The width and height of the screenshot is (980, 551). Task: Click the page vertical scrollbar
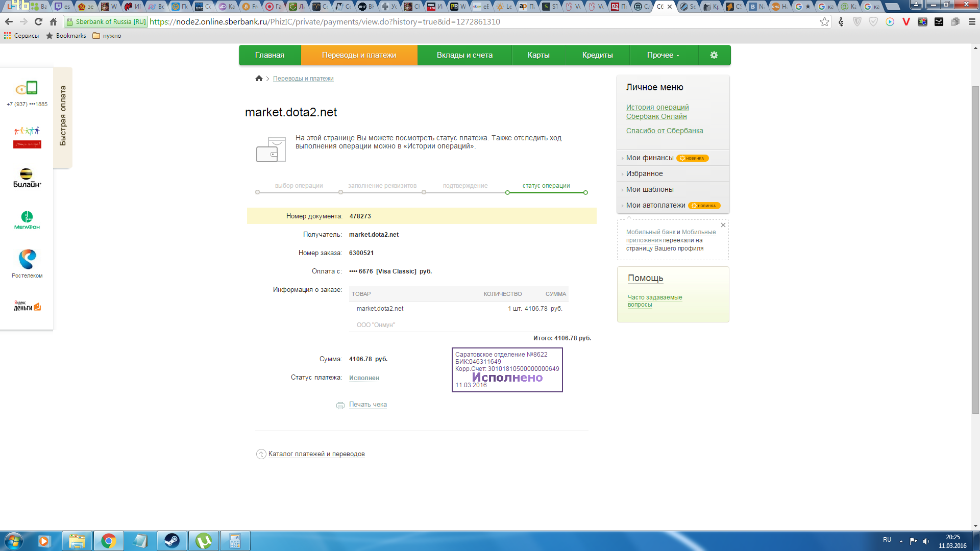click(x=975, y=250)
